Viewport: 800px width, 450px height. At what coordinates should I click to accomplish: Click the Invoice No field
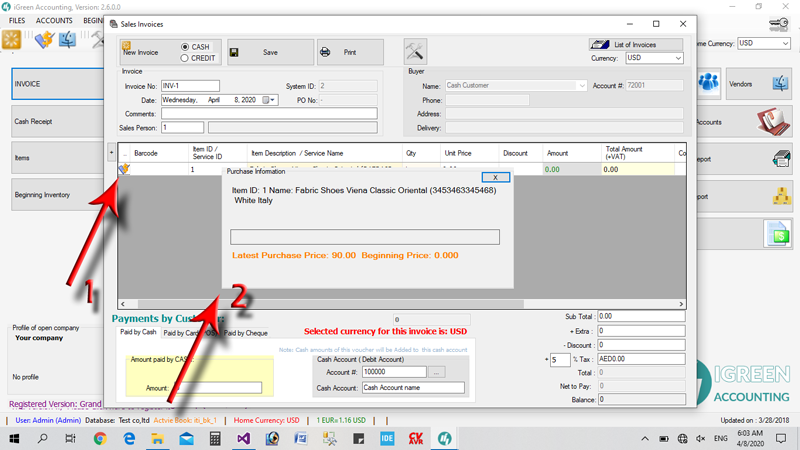(x=190, y=86)
